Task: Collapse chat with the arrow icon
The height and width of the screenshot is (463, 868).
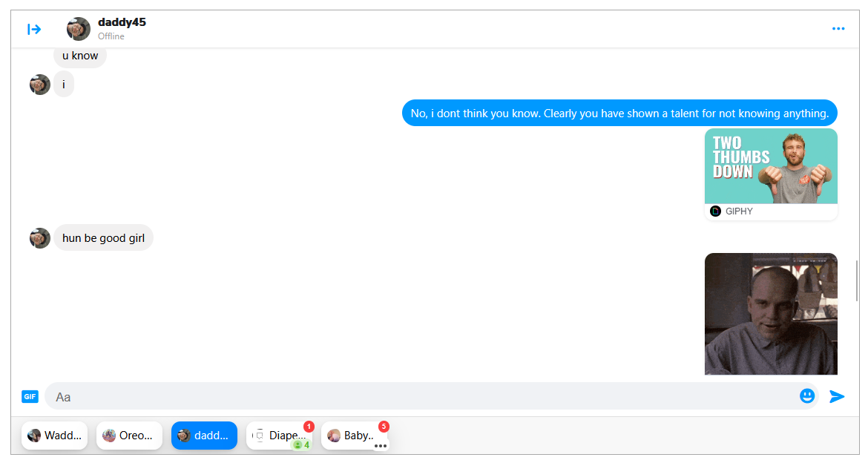Action: pyautogui.click(x=34, y=30)
